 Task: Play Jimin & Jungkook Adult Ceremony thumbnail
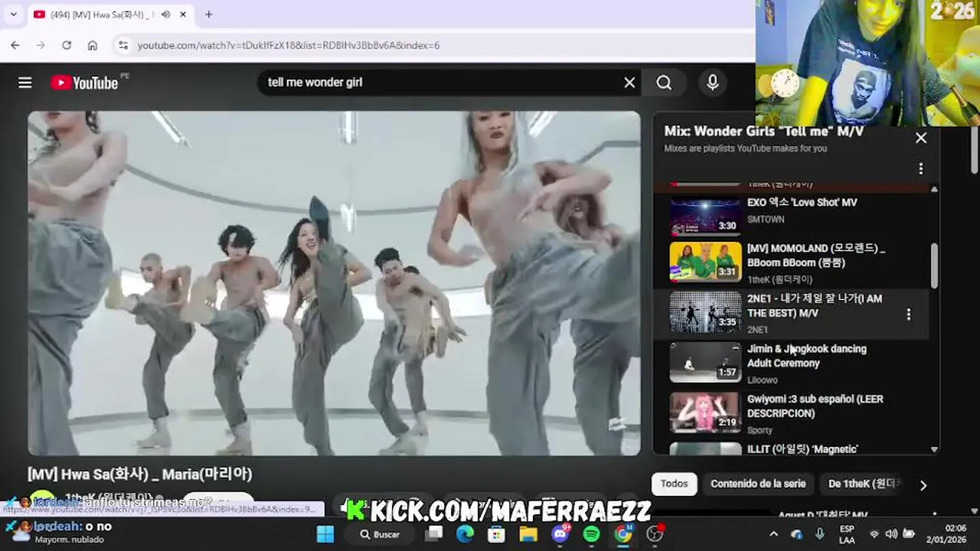tap(706, 363)
